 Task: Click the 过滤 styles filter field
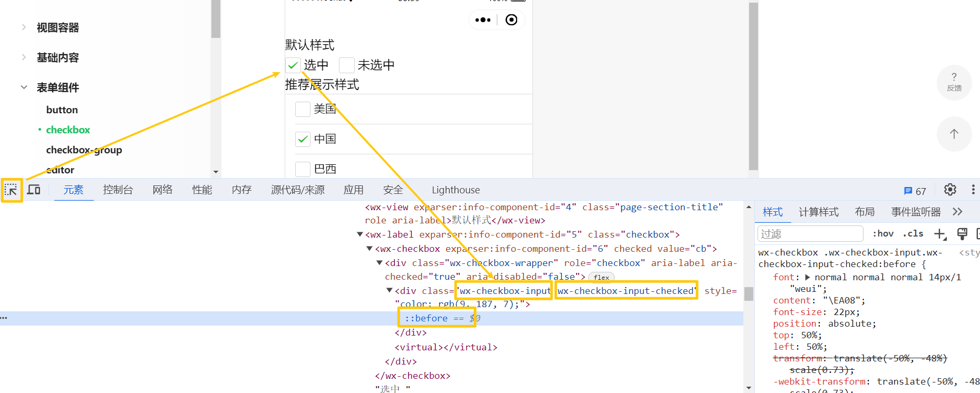pos(810,234)
